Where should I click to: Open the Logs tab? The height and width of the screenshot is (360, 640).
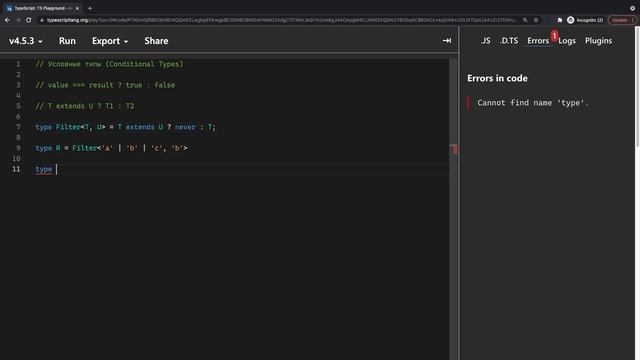[567, 41]
